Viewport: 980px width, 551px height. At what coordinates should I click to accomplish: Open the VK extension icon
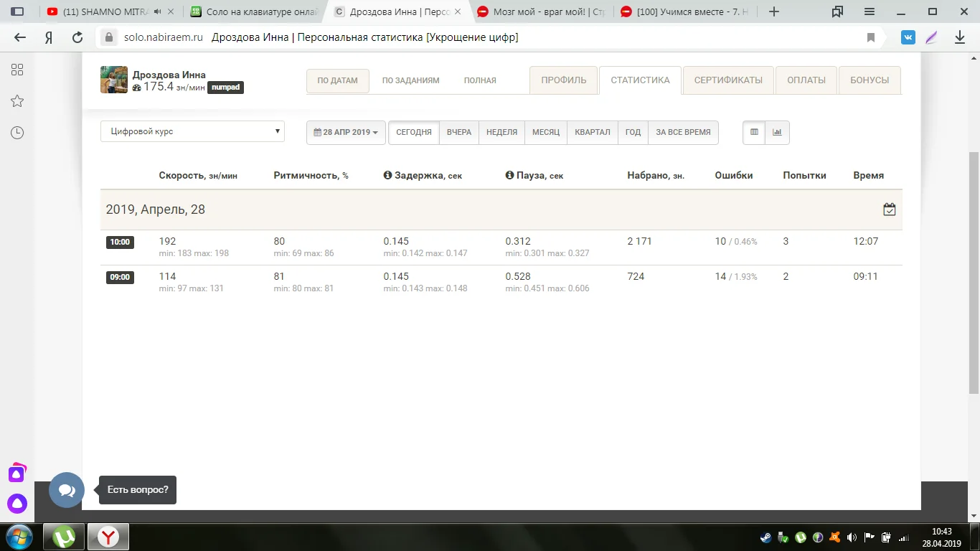908,38
